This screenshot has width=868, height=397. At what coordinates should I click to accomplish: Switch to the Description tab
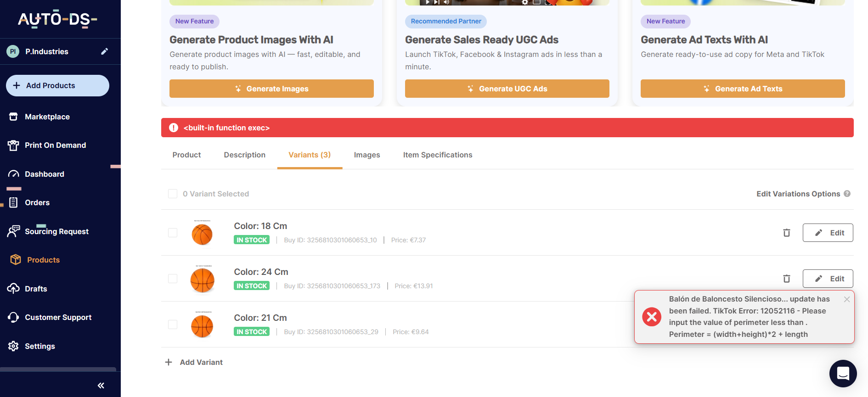pos(244,155)
